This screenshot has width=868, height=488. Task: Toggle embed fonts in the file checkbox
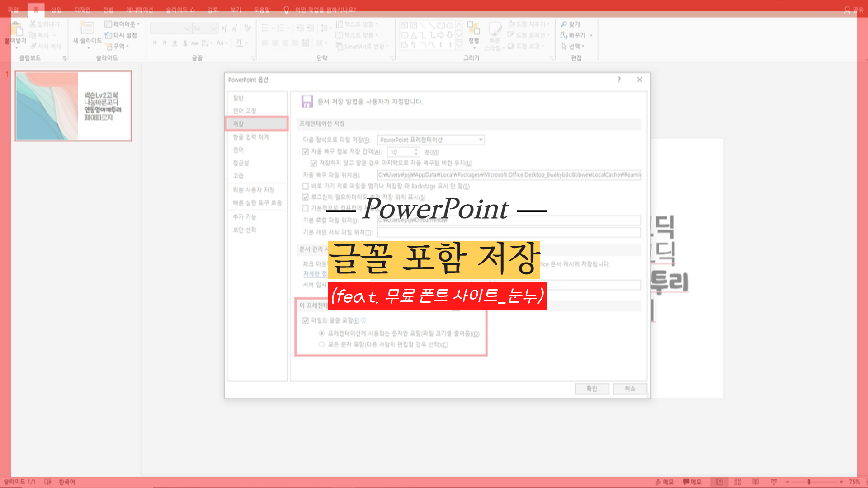[306, 320]
